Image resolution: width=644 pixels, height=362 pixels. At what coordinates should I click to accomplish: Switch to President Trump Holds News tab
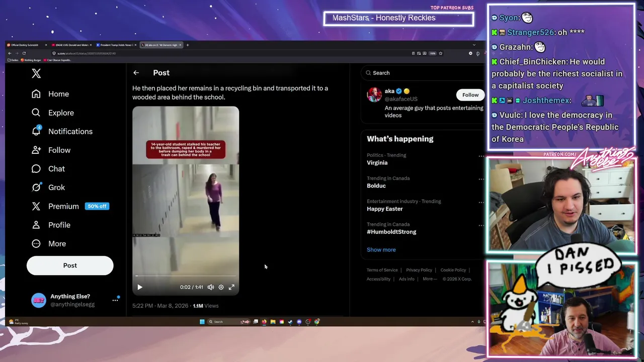(116, 45)
